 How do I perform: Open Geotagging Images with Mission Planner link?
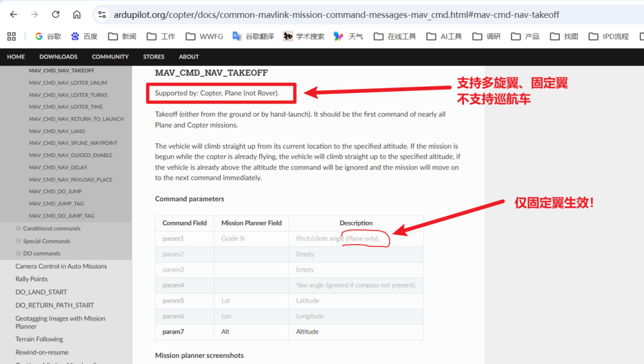point(60,322)
